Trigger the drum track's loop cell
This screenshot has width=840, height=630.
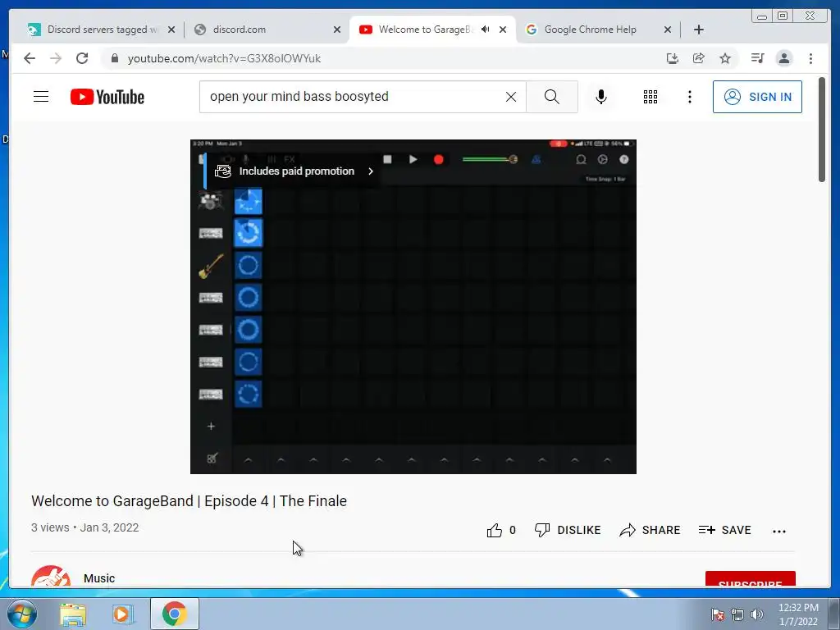[x=248, y=201]
